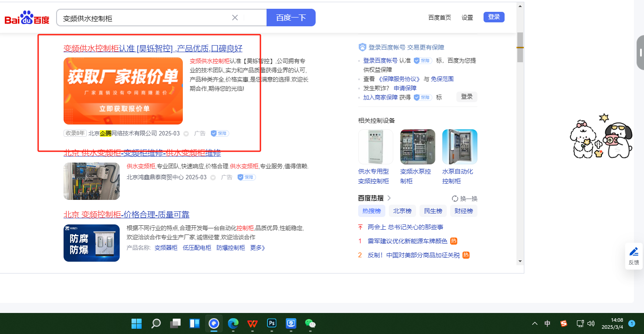Image resolution: width=644 pixels, height=334 pixels.
Task: Open the 免保范围 link
Action: click(x=442, y=79)
